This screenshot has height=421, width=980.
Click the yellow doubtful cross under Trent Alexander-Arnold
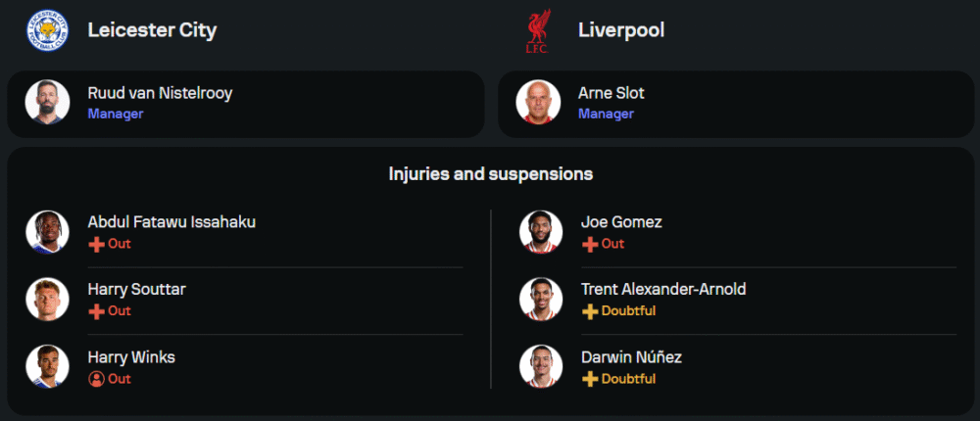590,311
